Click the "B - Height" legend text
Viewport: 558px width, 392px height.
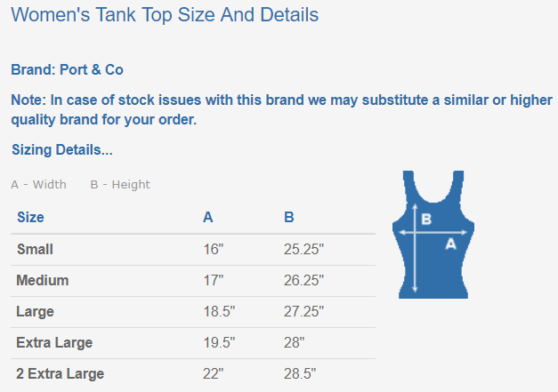(x=120, y=185)
